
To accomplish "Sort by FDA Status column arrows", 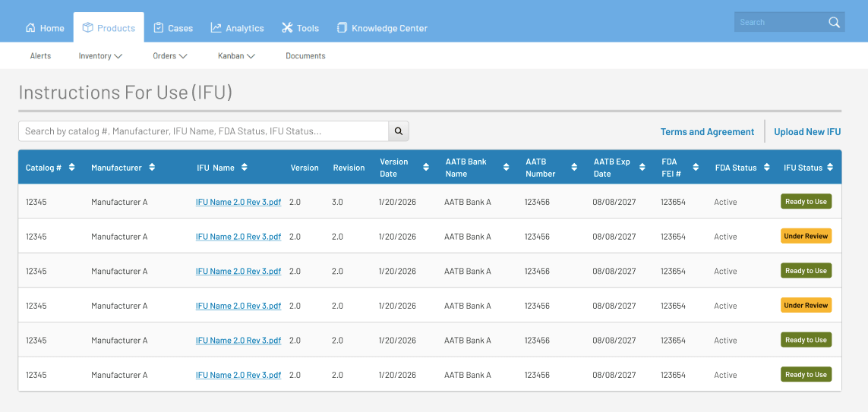I will click(x=765, y=168).
